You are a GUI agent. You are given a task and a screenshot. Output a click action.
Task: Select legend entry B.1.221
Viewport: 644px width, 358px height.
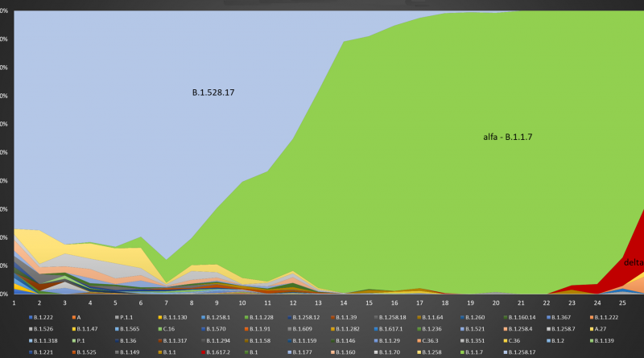tap(41, 352)
